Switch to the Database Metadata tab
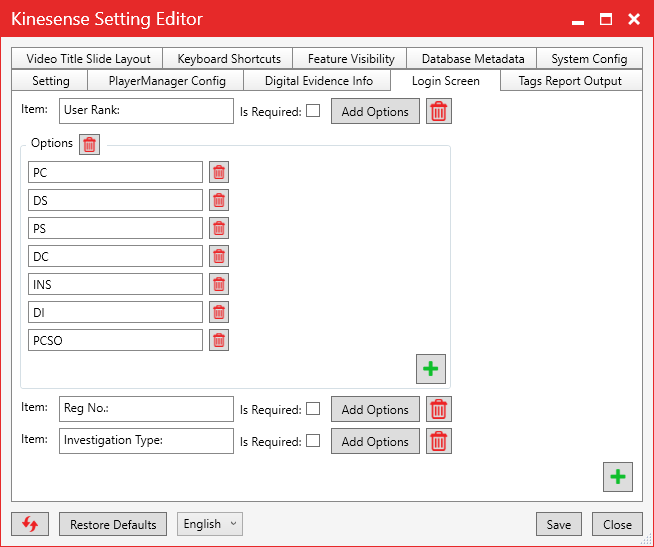 pos(472,58)
